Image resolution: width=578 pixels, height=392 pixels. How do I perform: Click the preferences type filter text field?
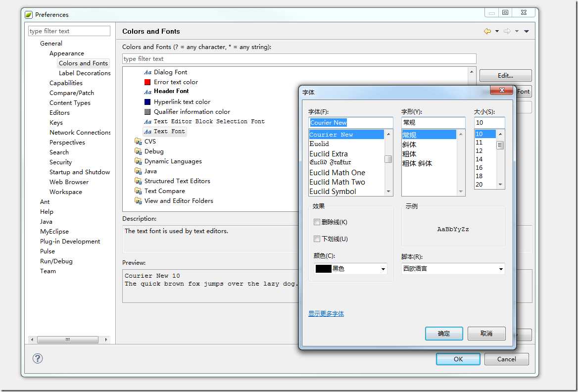(x=69, y=31)
